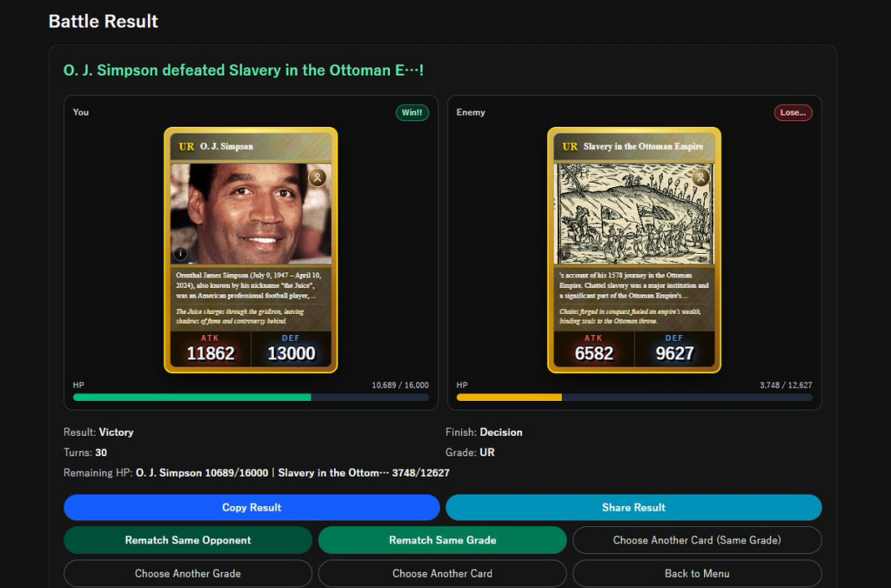Choose another card of same grade

(x=697, y=540)
